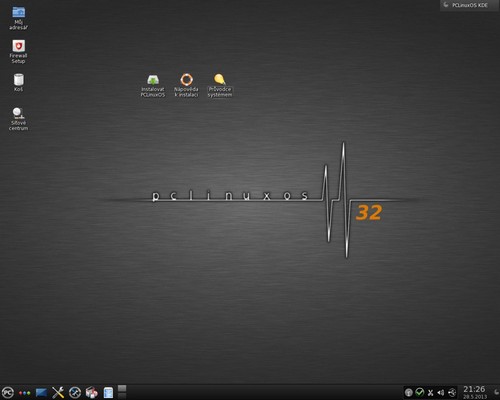Open the volume speaker tray icon
The image size is (500, 400).
(x=441, y=393)
